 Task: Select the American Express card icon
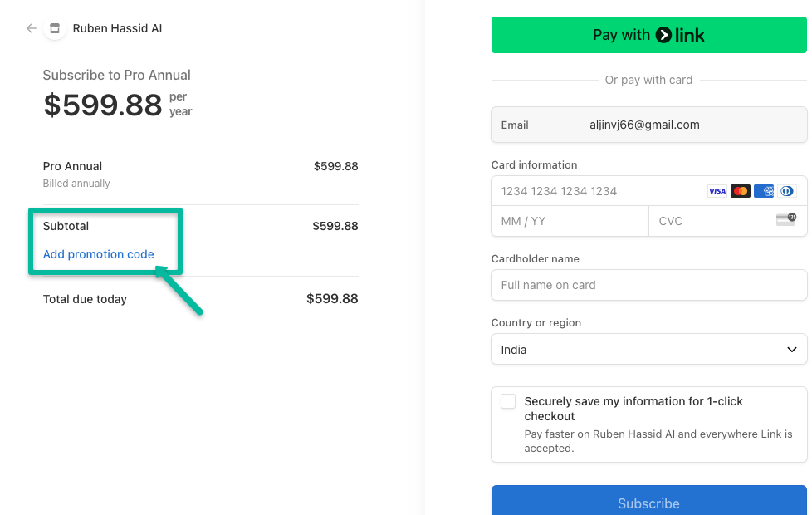pyautogui.click(x=764, y=191)
